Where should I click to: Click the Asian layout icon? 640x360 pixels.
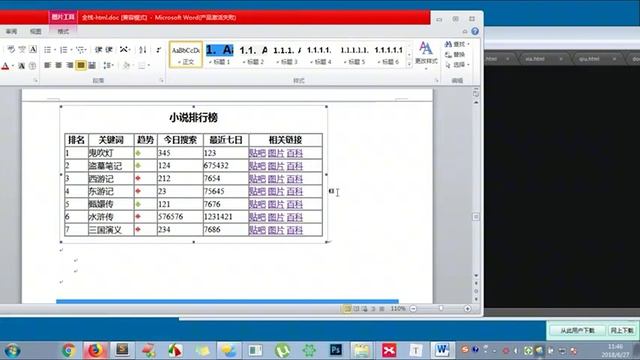[x=124, y=50]
